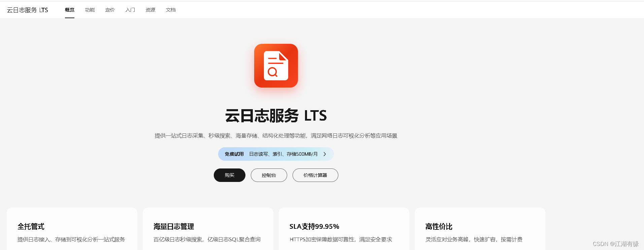
Task: Open the 定价 tab
Action: click(110, 10)
